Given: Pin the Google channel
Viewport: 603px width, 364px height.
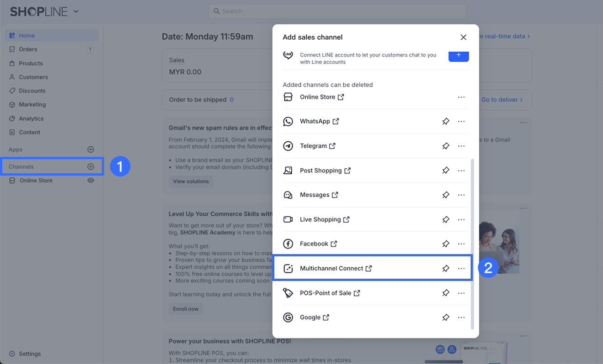Looking at the screenshot, I should (x=446, y=317).
